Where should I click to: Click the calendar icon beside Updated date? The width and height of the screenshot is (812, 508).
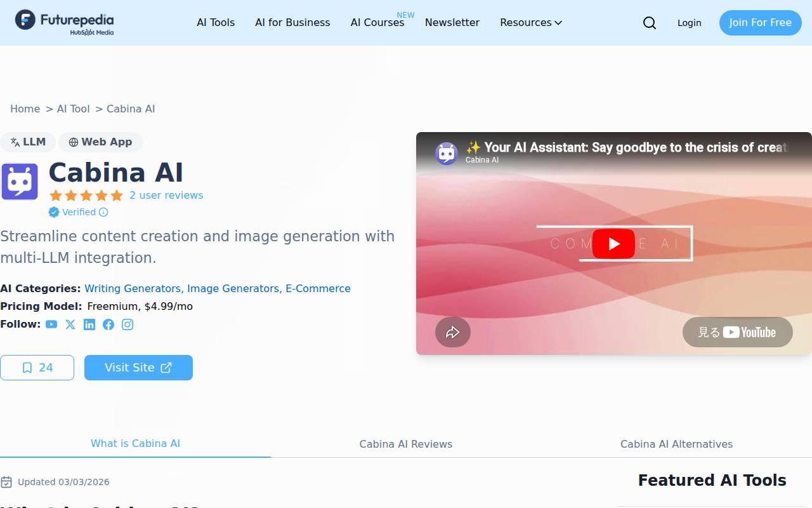[x=6, y=482]
